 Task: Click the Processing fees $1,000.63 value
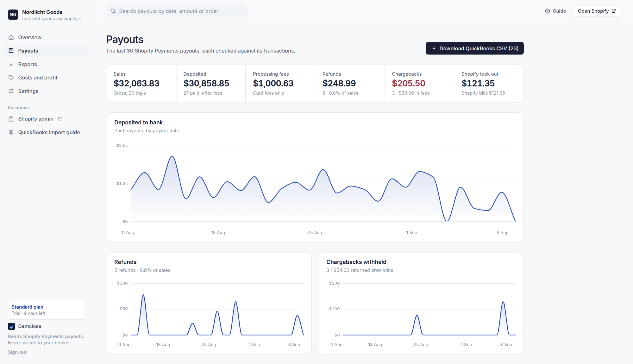(x=273, y=83)
